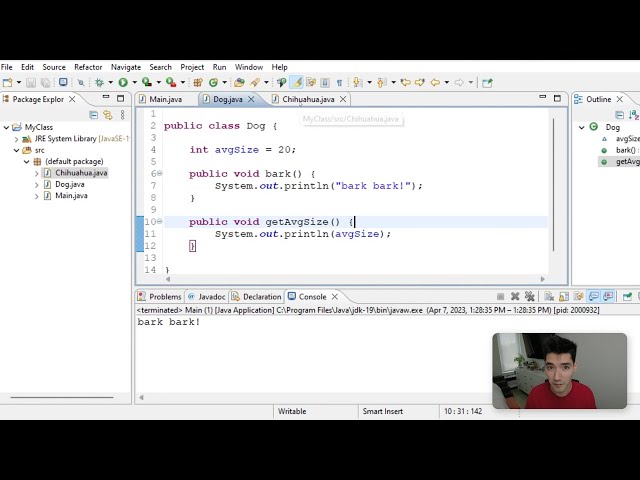The width and height of the screenshot is (640, 480).
Task: Click the Last Edit Location icon
Action: tap(405, 82)
